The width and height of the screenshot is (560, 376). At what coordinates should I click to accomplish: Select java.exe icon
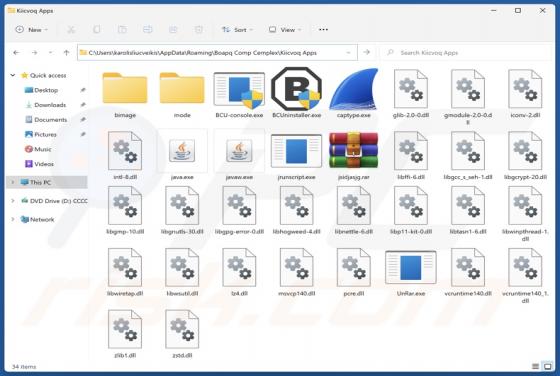point(182,151)
